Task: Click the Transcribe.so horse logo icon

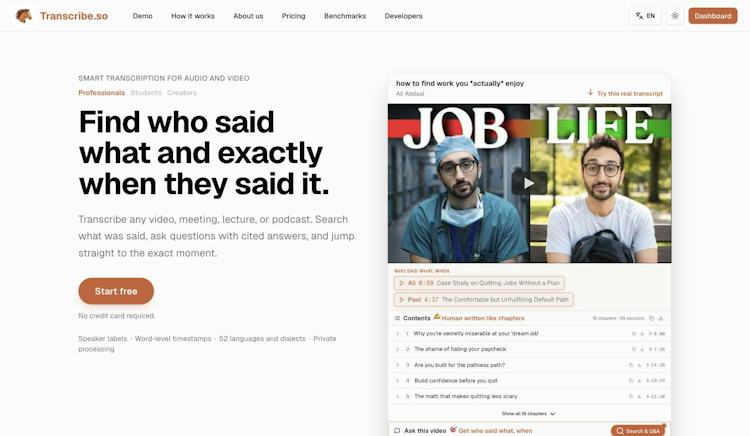Action: (x=23, y=16)
